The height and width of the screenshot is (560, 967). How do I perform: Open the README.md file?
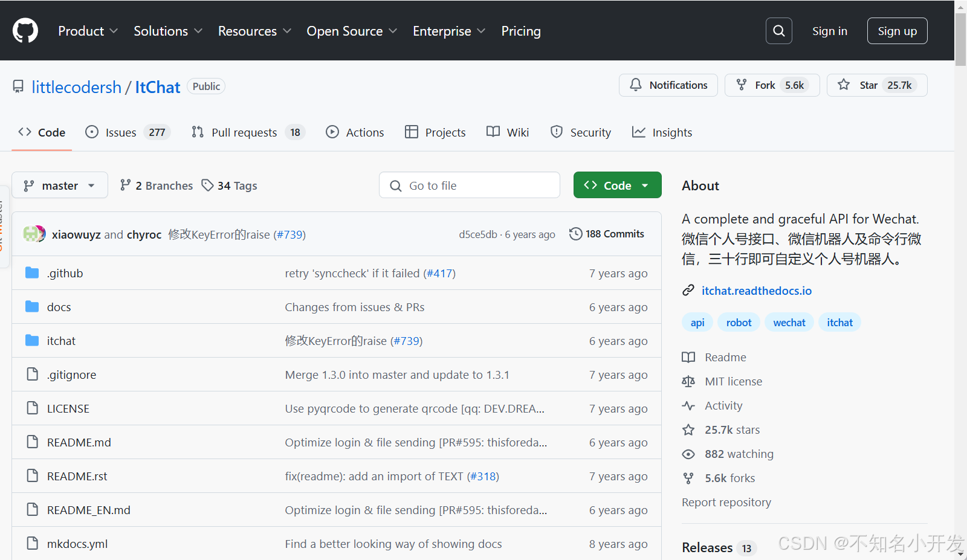(x=79, y=442)
